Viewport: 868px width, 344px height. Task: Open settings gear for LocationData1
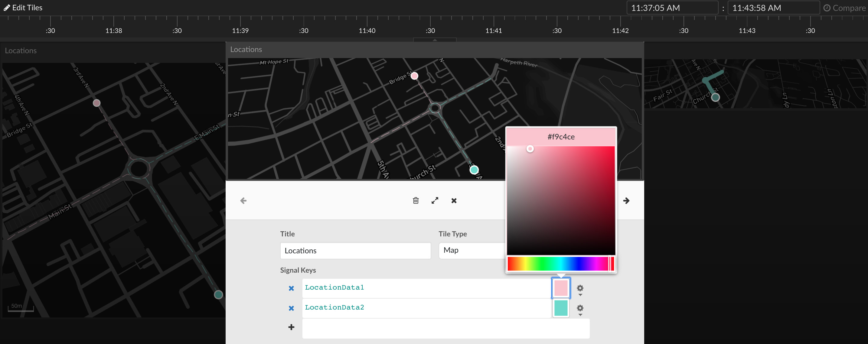(580, 288)
